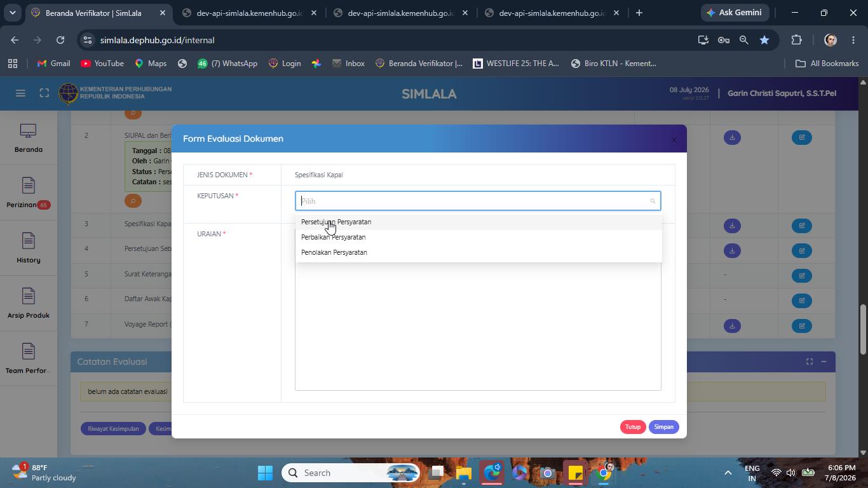Pick Penolakan Persyaratan option
The image size is (868, 488).
[x=478, y=252]
